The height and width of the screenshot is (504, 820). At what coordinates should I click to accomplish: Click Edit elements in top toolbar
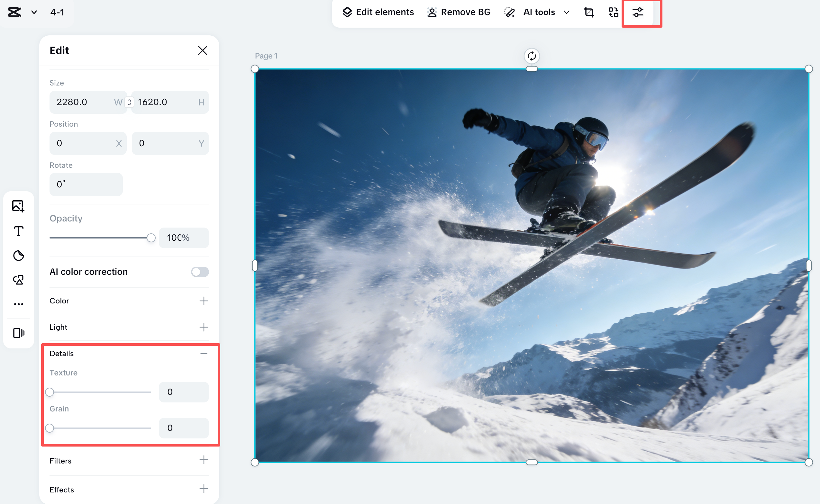tap(378, 12)
